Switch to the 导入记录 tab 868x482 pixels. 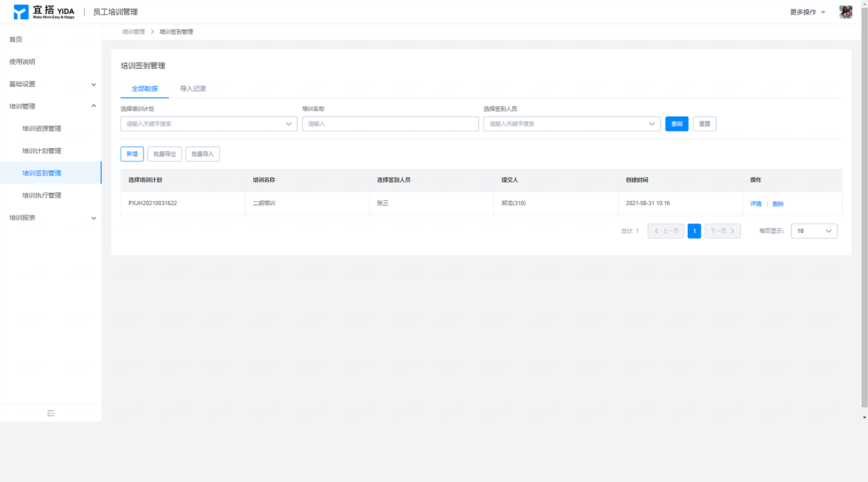(x=193, y=89)
